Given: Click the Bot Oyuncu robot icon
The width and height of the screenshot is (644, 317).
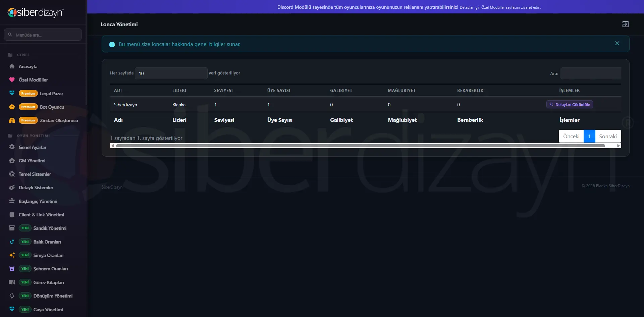Looking at the screenshot, I should click(x=12, y=107).
